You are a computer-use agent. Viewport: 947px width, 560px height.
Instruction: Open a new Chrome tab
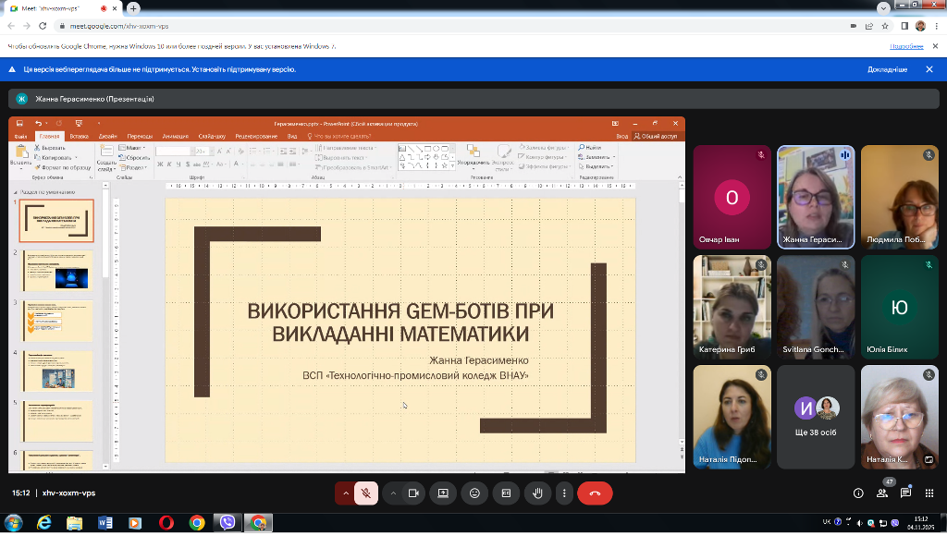[134, 8]
